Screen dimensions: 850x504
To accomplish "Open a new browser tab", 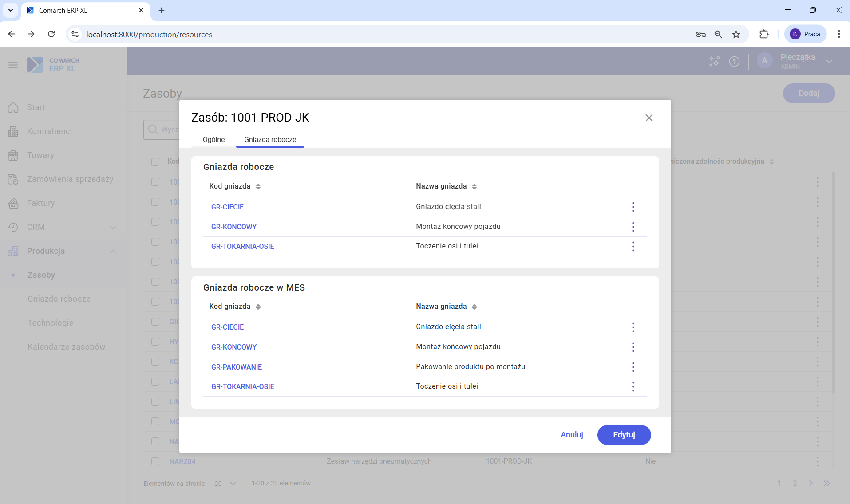I will pyautogui.click(x=162, y=10).
